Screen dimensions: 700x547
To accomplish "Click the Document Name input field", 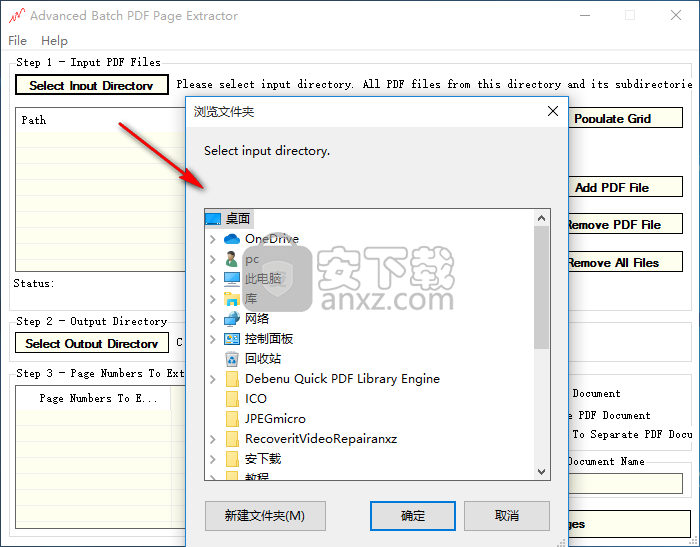I will pos(625,484).
